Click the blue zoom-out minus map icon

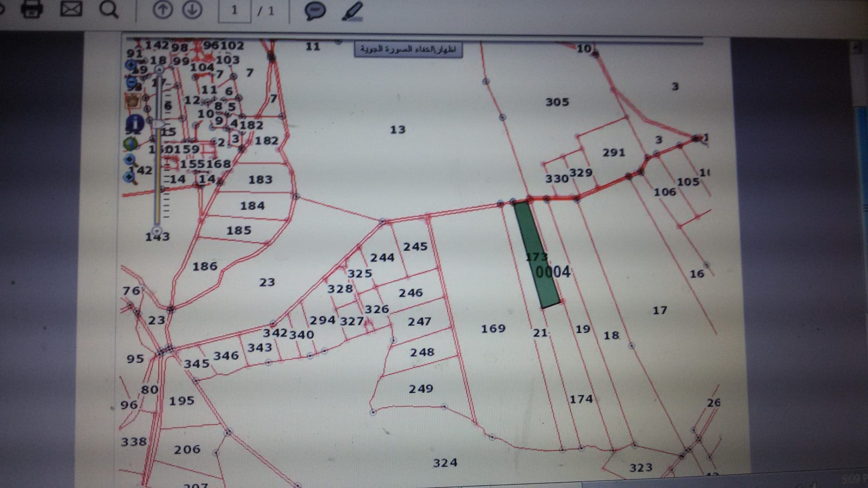coord(132,83)
